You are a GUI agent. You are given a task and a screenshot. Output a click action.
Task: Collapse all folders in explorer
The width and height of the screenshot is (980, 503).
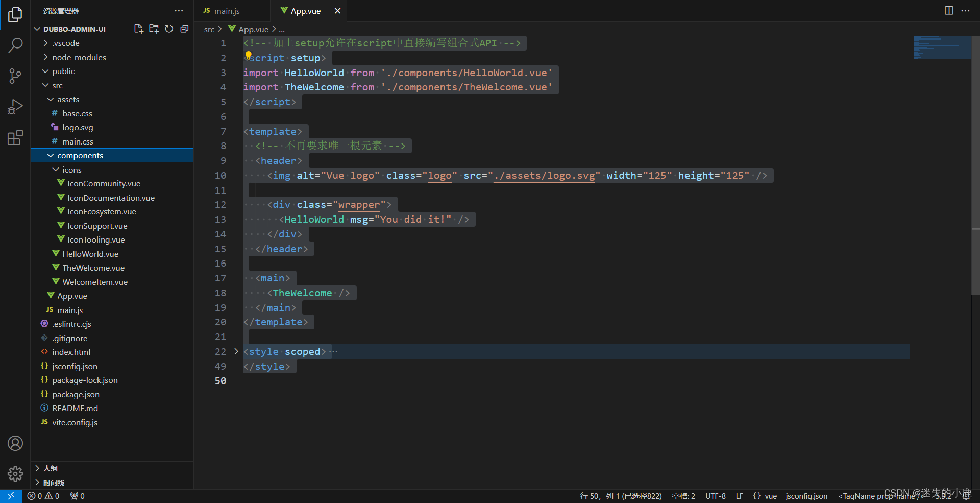point(184,29)
